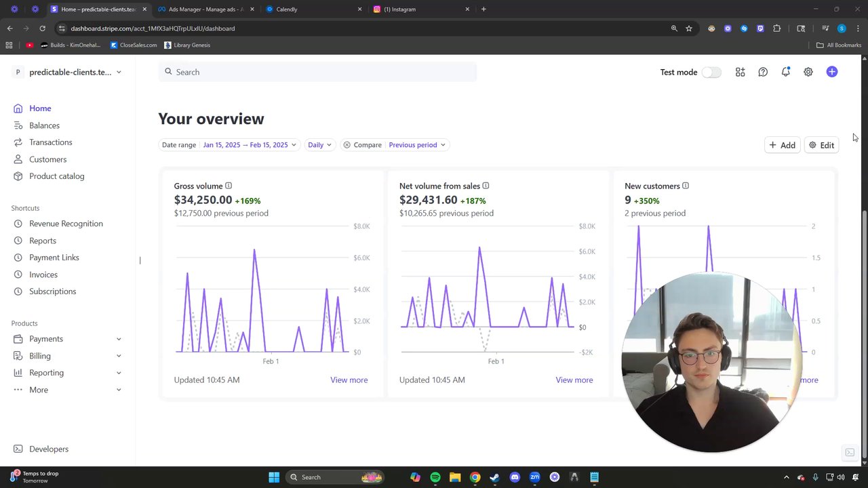The image size is (868, 488).
Task: Open the predictable-clients account switcher
Action: pyautogui.click(x=68, y=72)
